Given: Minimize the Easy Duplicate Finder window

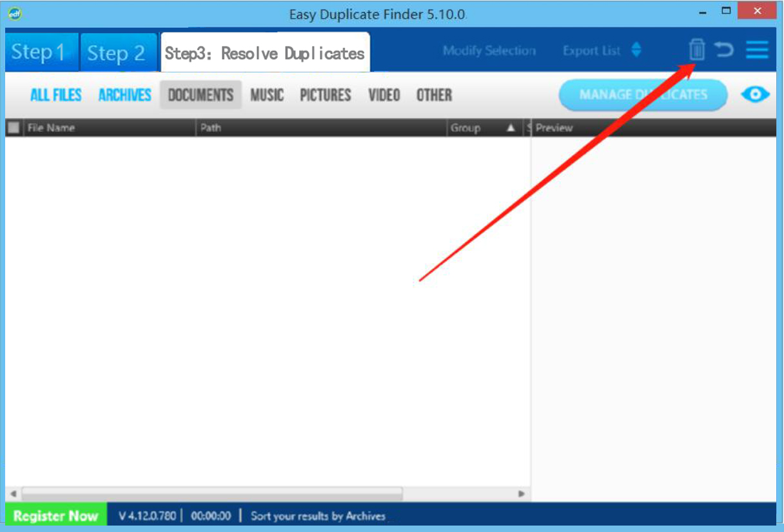Looking at the screenshot, I should tap(702, 12).
